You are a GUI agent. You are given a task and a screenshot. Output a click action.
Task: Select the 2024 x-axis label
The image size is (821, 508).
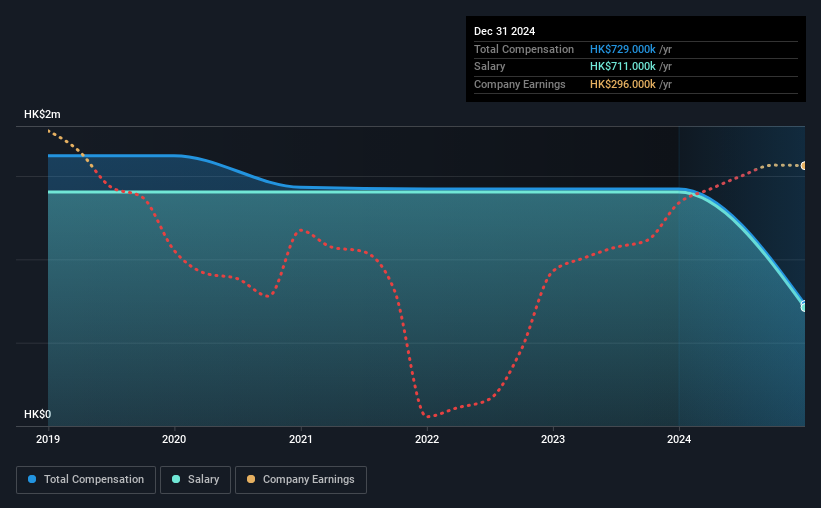(679, 439)
